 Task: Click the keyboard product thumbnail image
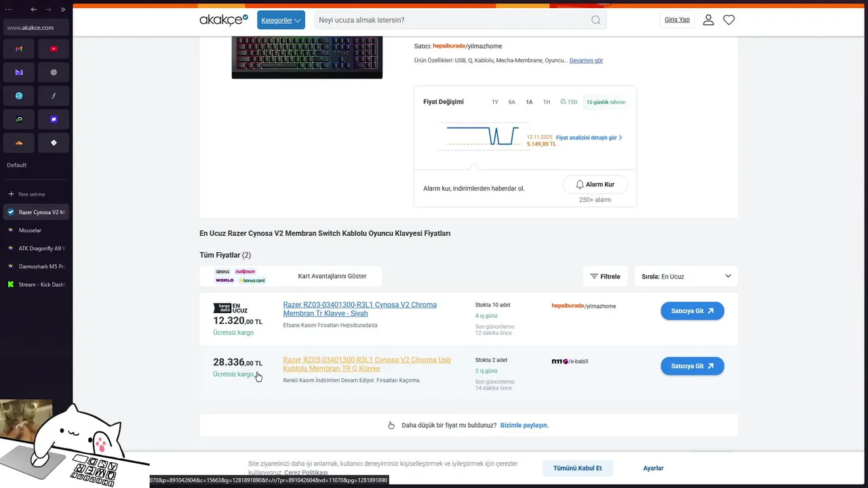(x=307, y=58)
